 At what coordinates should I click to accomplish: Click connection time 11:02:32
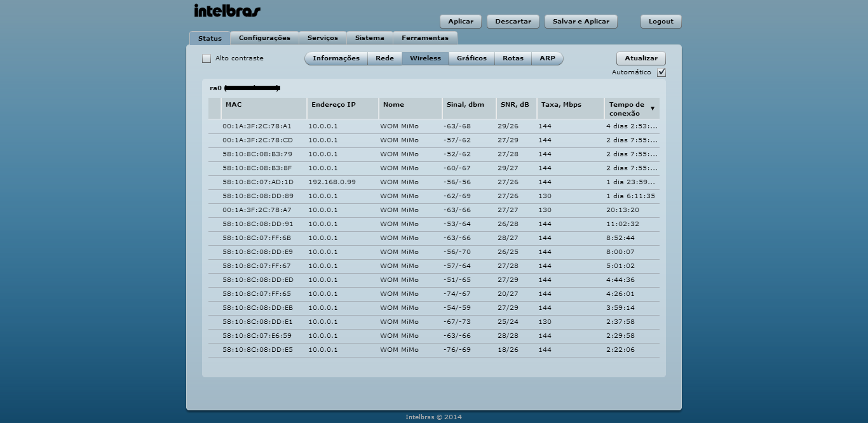pos(623,224)
